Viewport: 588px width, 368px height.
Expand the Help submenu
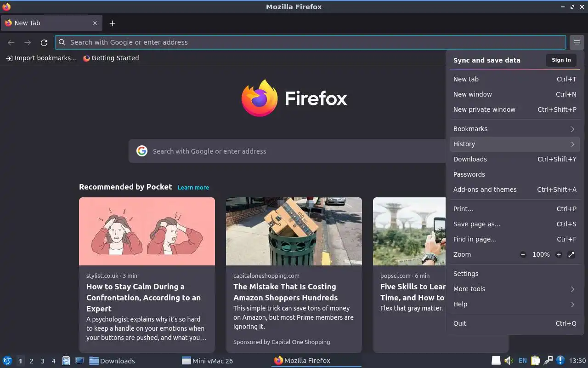514,304
